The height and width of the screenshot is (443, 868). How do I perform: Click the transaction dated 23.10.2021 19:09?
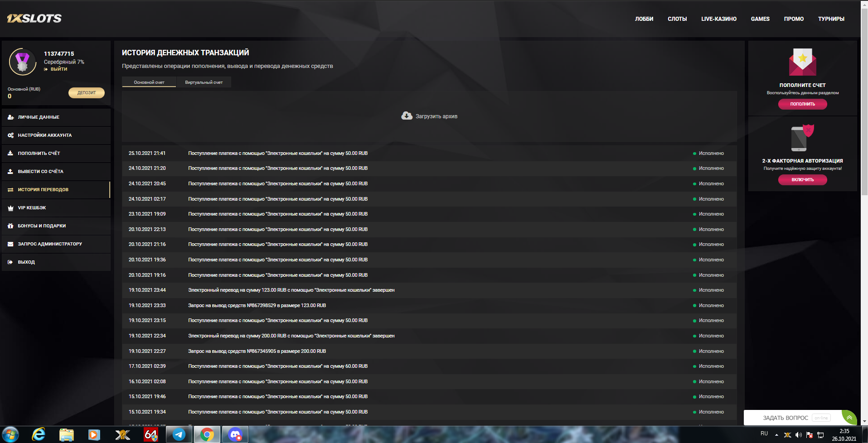point(429,214)
